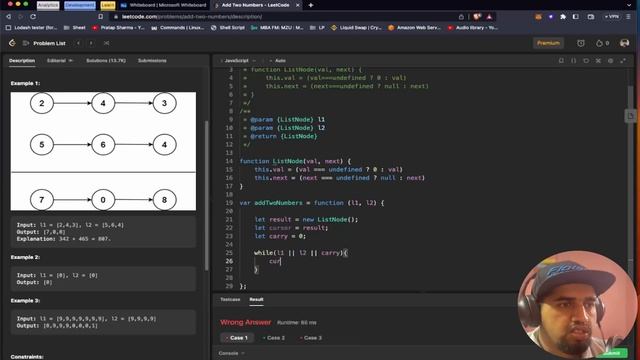640x360 pixels.
Task: Open the user profile avatar
Action: point(624,43)
